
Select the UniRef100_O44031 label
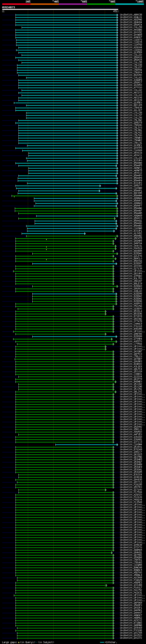pos(131,246)
